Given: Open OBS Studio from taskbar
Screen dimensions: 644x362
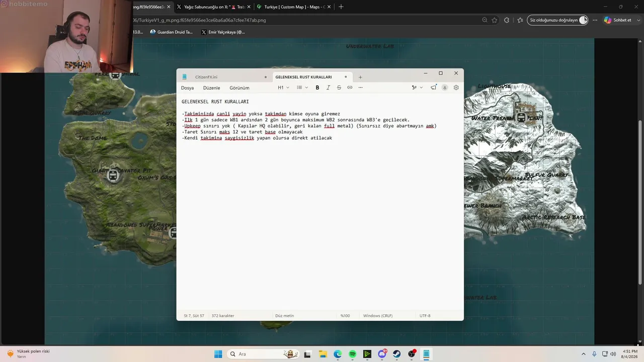Looking at the screenshot, I should (x=412, y=354).
